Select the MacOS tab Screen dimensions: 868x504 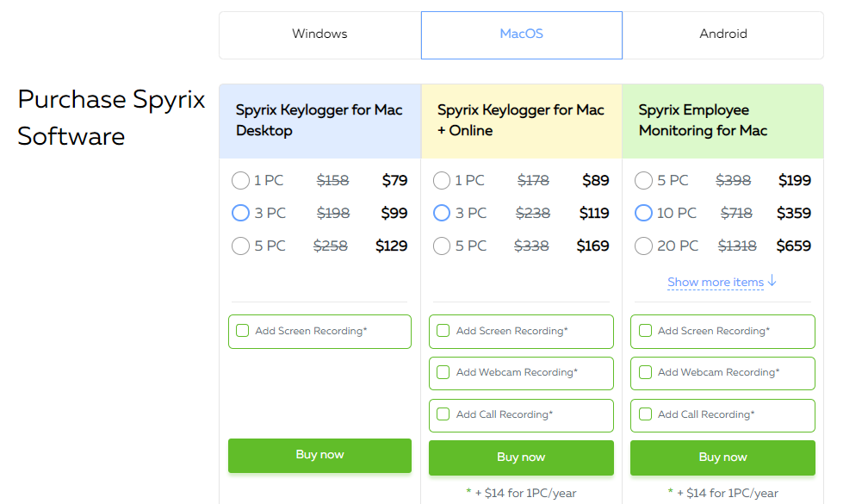tap(522, 34)
